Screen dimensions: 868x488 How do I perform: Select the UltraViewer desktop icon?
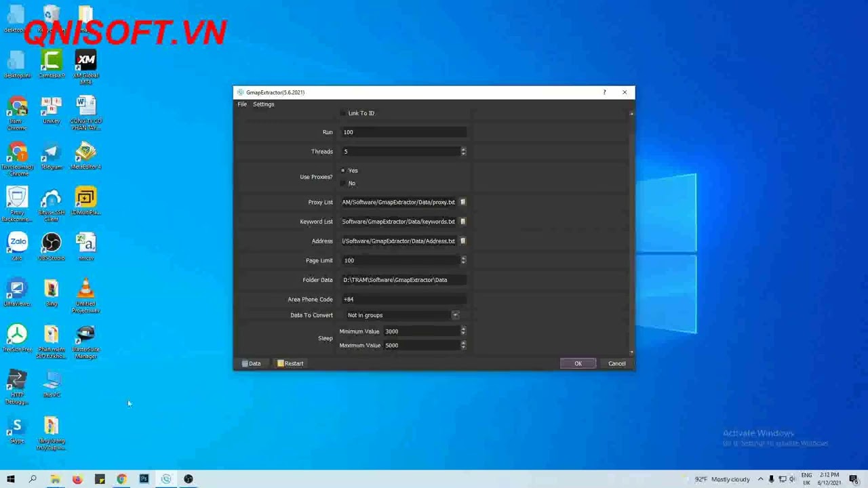point(18,293)
